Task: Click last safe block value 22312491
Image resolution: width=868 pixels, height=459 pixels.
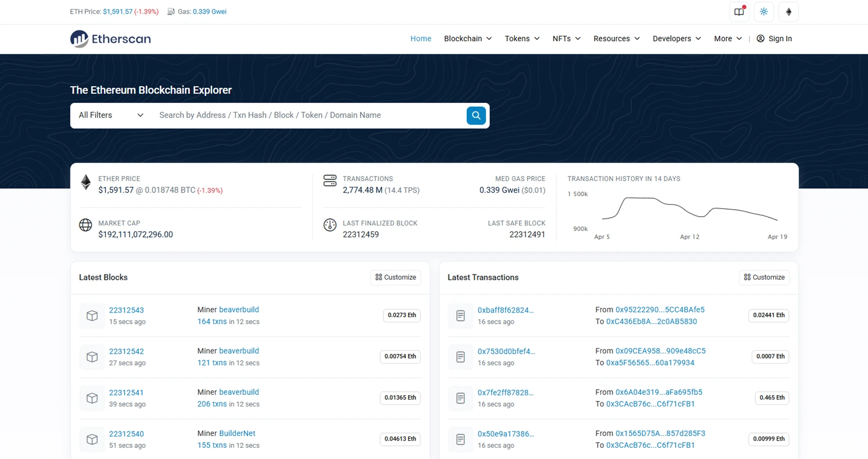Action: (x=527, y=235)
